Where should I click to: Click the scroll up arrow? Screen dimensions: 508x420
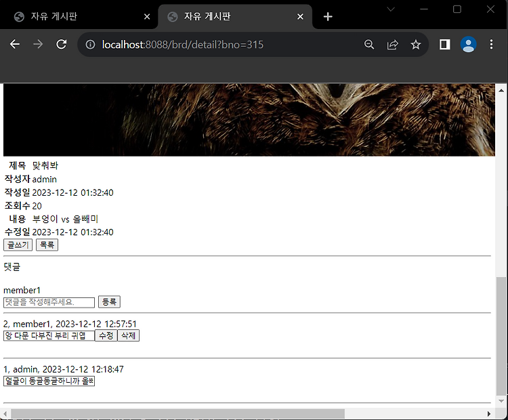click(x=501, y=90)
